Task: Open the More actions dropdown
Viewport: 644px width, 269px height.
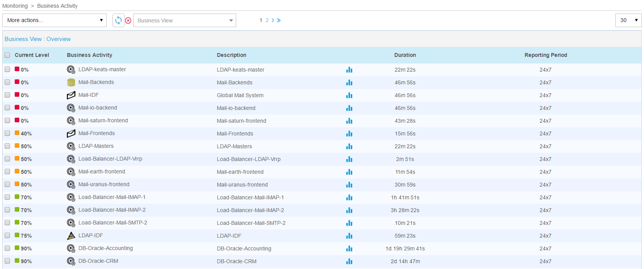Action: click(55, 20)
